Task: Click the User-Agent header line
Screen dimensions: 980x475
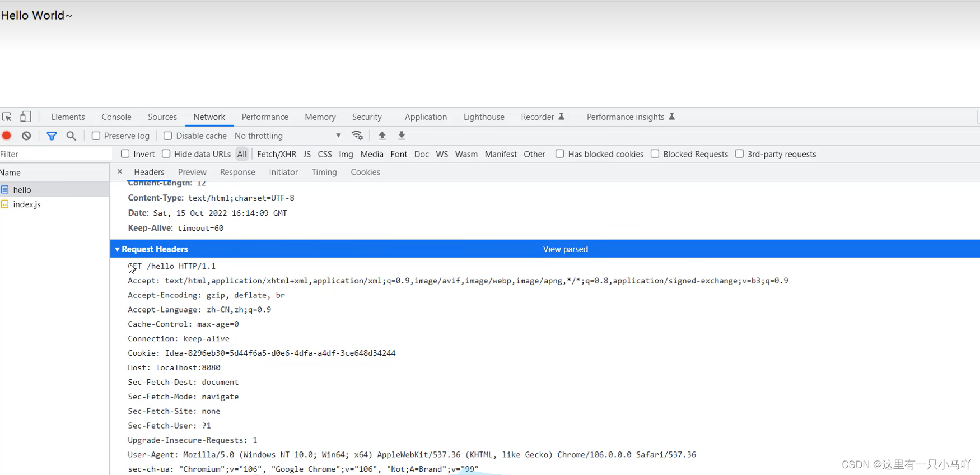Action: [x=412, y=454]
